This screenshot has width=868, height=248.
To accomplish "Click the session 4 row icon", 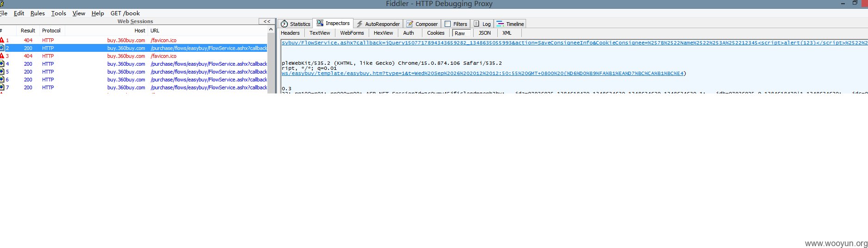I will click(2, 64).
